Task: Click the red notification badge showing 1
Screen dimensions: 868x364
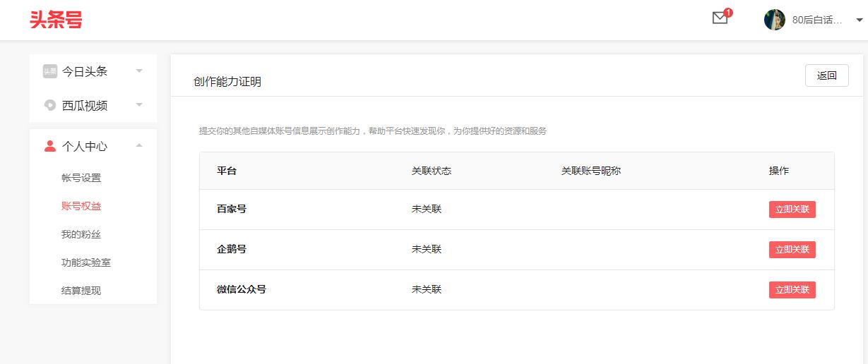Action: 728,12
